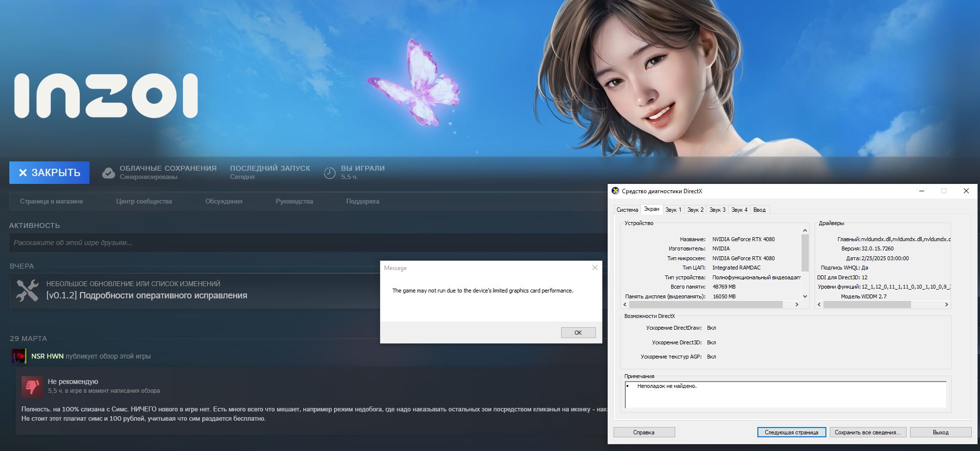Click the ОБЛАЧНЫЕ СОХРАНЕНИЯ label
Screen dimensions: 980x451
[168, 168]
